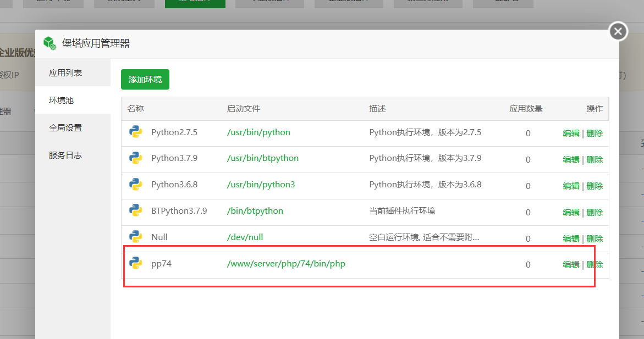Delete the BTPython3.7.9 environment

[x=595, y=212]
